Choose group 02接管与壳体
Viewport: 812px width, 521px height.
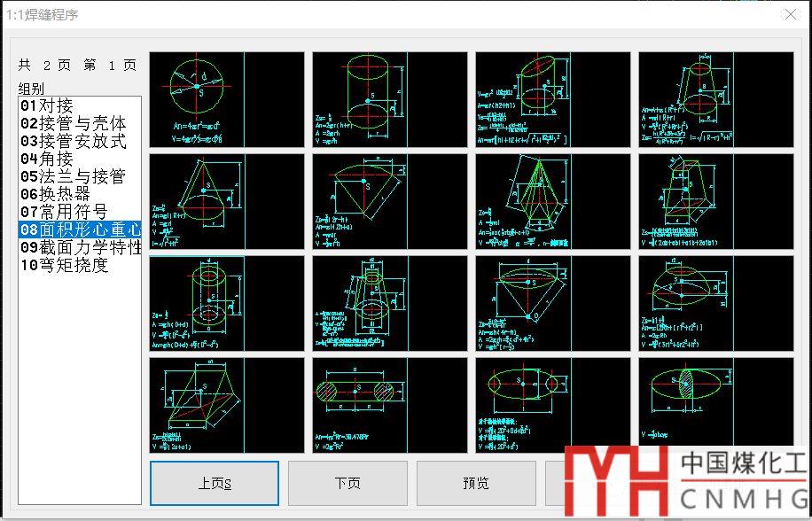[x=80, y=124]
